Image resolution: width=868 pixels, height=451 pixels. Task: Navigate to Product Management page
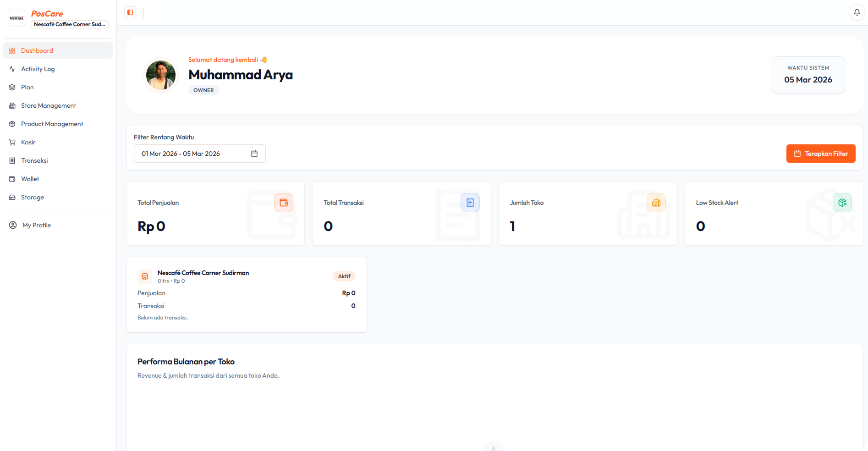point(52,124)
